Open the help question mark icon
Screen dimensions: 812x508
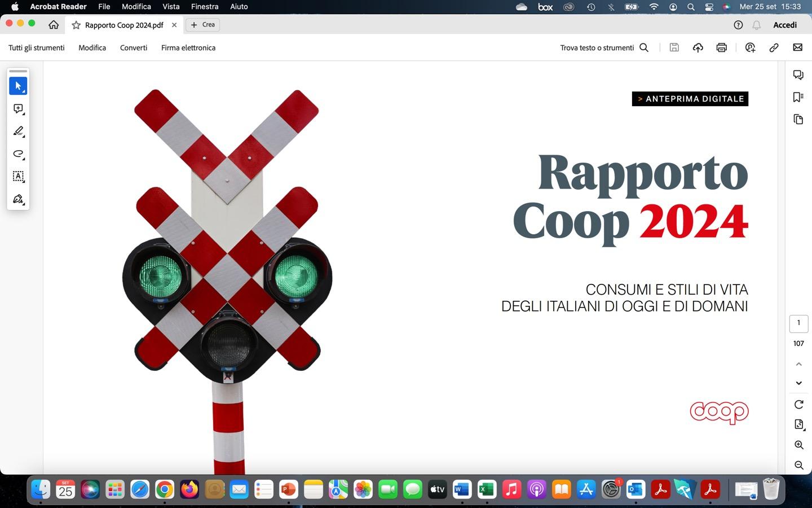tap(738, 25)
